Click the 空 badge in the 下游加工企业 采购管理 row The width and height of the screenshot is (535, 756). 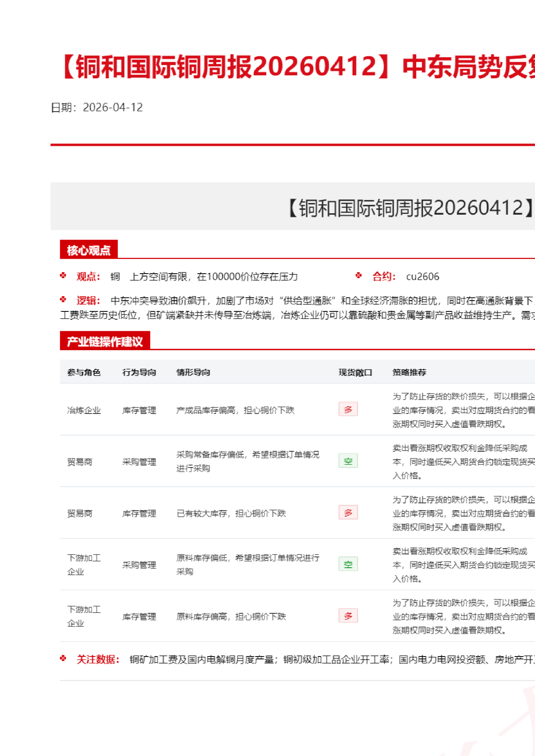coord(348,564)
